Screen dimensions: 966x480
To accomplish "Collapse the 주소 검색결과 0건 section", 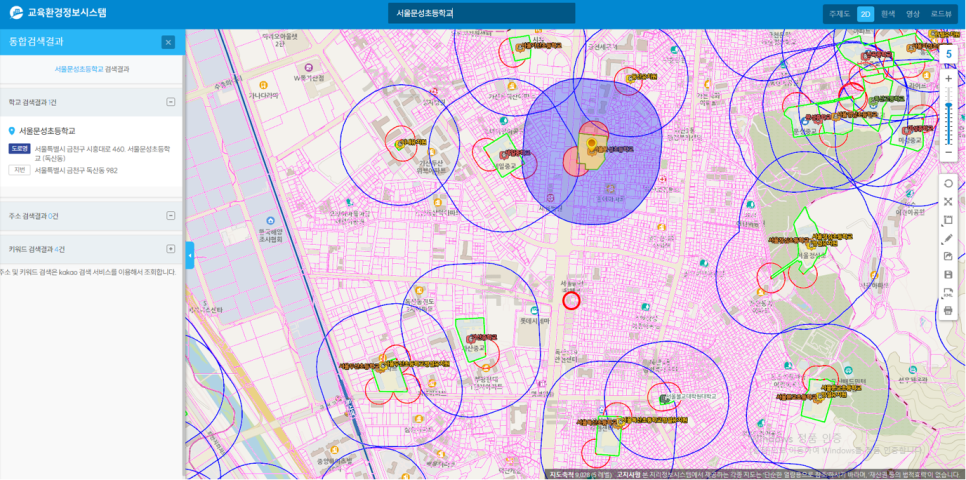I will pyautogui.click(x=171, y=216).
